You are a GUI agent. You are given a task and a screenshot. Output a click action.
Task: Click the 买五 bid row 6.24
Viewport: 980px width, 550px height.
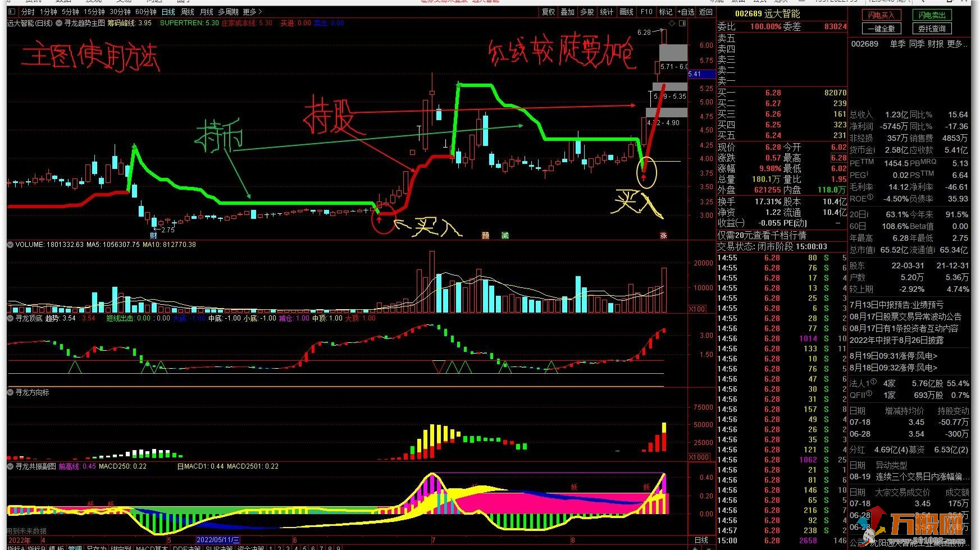(x=782, y=135)
